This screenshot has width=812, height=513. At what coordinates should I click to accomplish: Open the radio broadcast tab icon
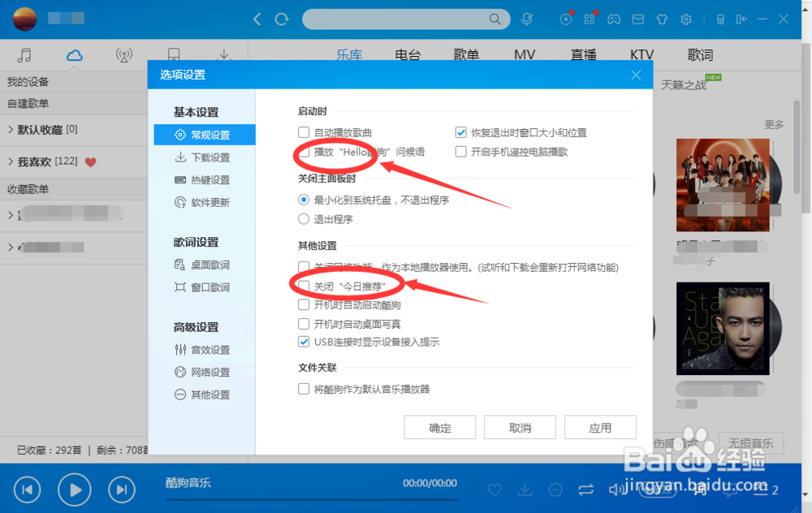[123, 55]
